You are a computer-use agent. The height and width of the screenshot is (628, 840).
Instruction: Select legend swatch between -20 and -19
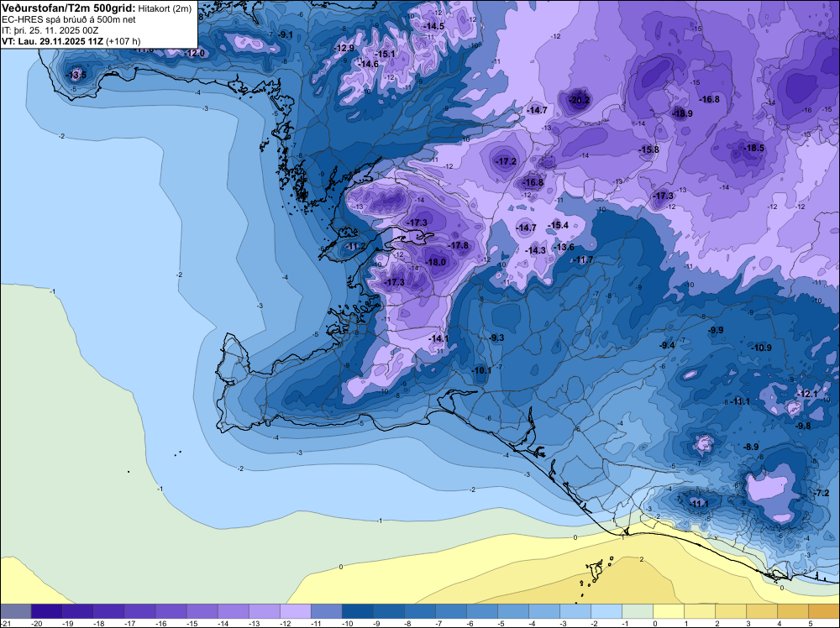pyautogui.click(x=47, y=611)
